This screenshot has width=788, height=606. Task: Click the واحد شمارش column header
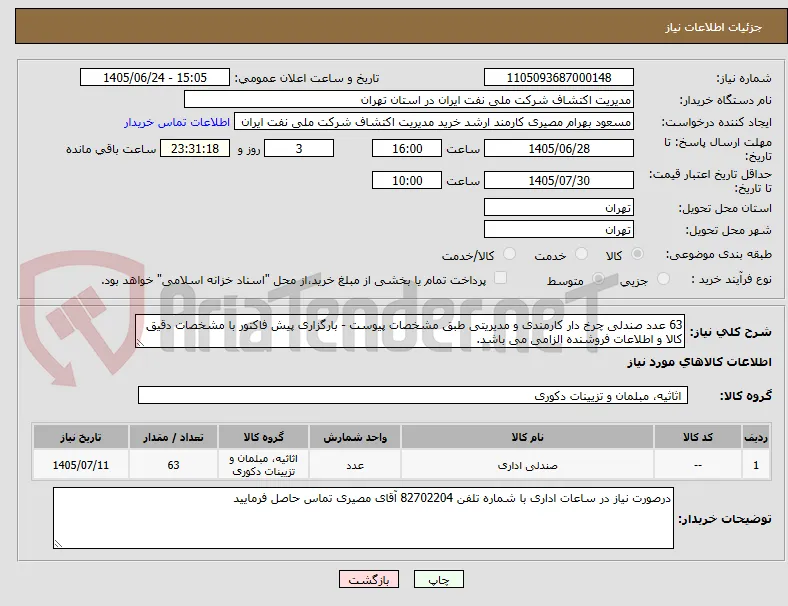[x=355, y=437]
